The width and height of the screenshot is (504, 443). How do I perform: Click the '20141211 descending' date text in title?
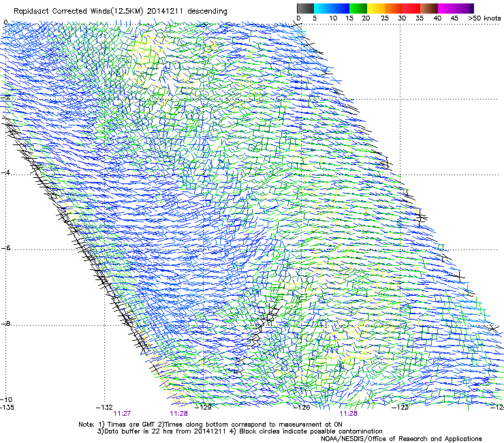click(x=187, y=12)
